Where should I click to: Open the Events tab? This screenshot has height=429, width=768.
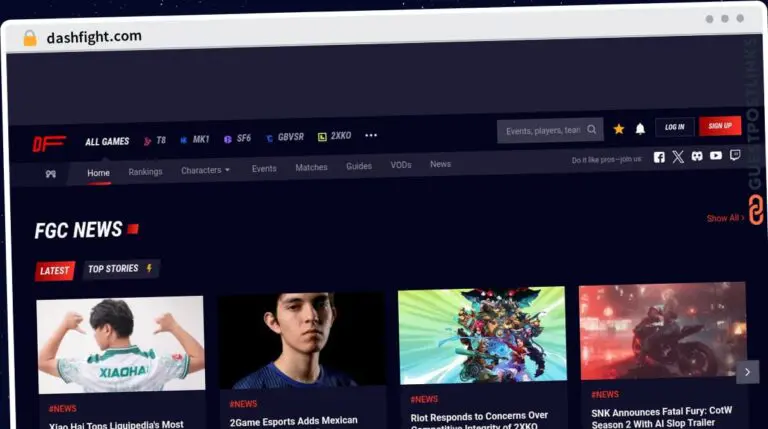tap(264, 168)
